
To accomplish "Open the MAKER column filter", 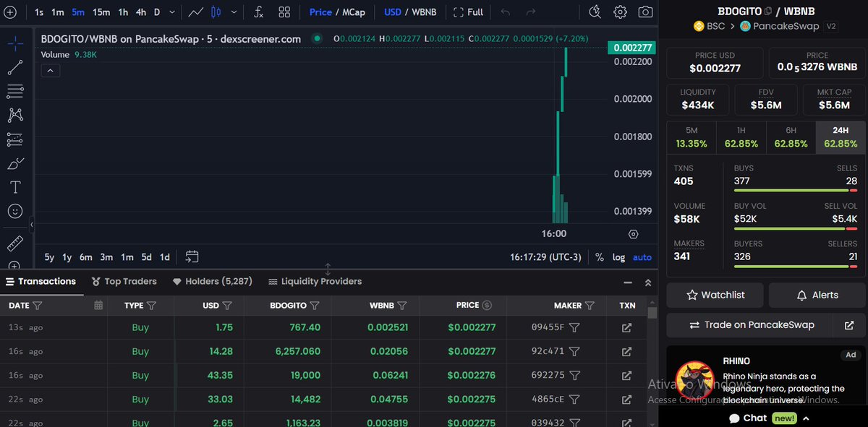I will (590, 306).
